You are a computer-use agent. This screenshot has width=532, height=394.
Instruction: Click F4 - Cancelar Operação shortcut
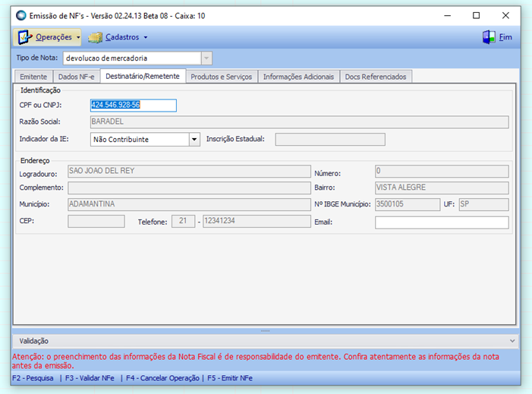[162, 378]
